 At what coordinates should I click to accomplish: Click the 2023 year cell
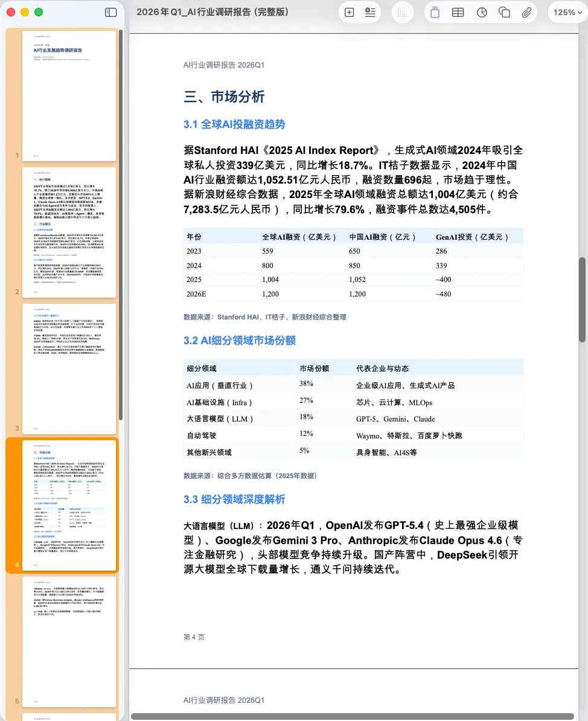(x=194, y=251)
